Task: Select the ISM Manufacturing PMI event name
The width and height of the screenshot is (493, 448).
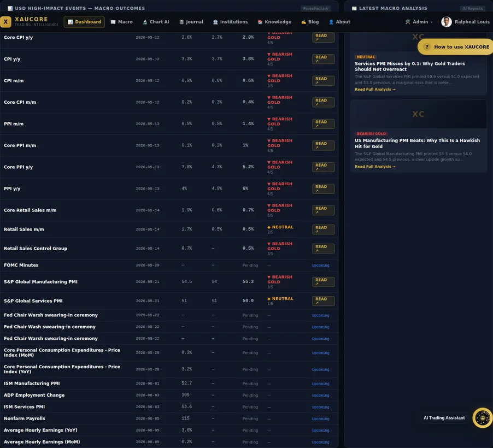Action: (32, 383)
